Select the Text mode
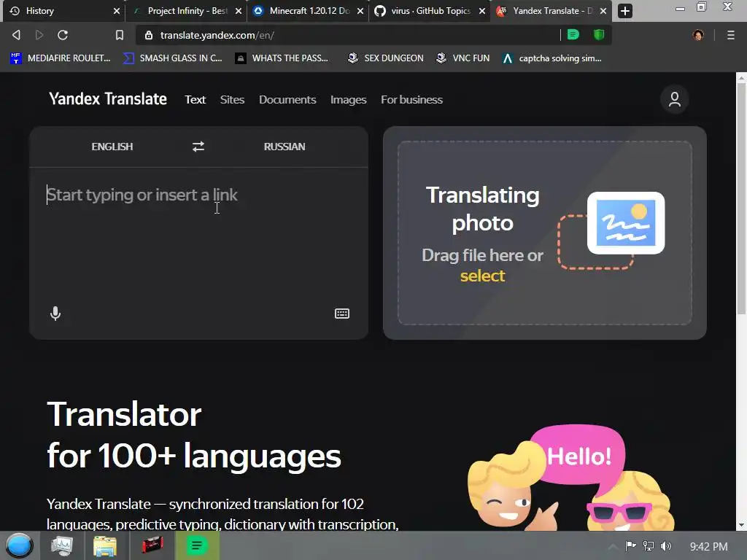Image resolution: width=747 pixels, height=560 pixels. coord(195,99)
